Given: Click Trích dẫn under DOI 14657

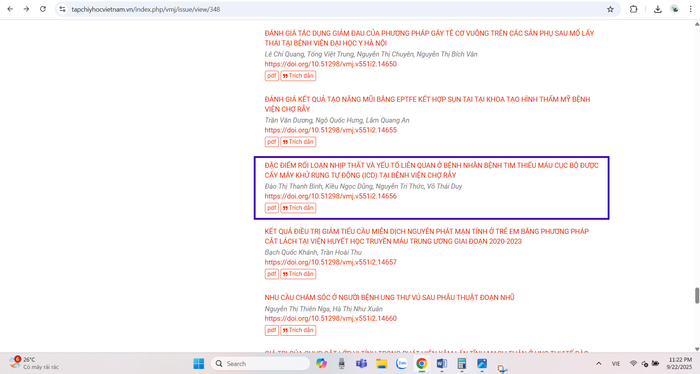Looking at the screenshot, I should 298,274.
